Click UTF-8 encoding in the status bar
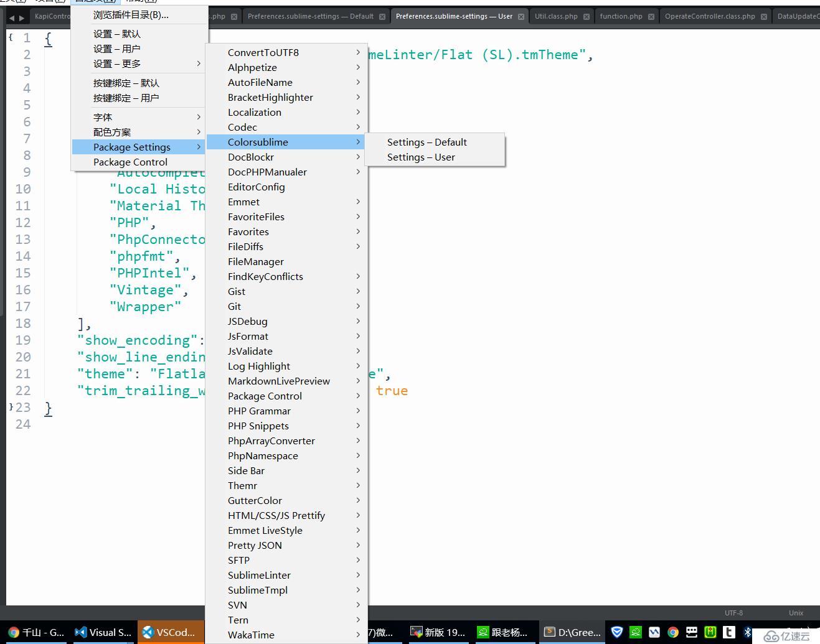Viewport: 820px width, 644px height. coord(733,613)
